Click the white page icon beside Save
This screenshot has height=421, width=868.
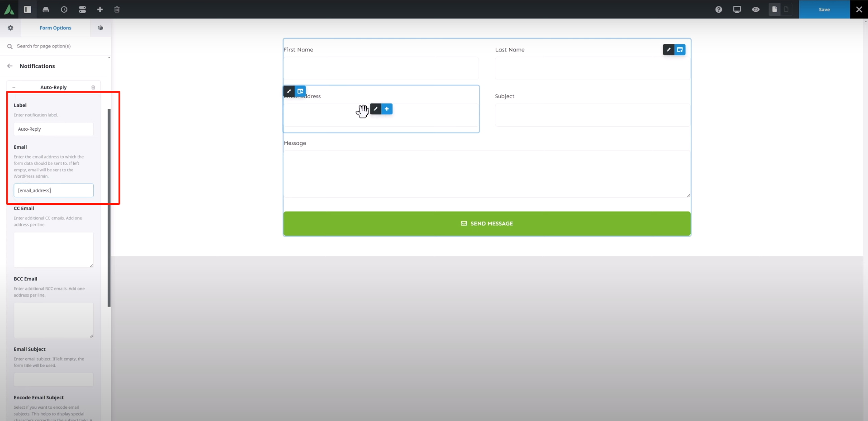[x=774, y=9]
